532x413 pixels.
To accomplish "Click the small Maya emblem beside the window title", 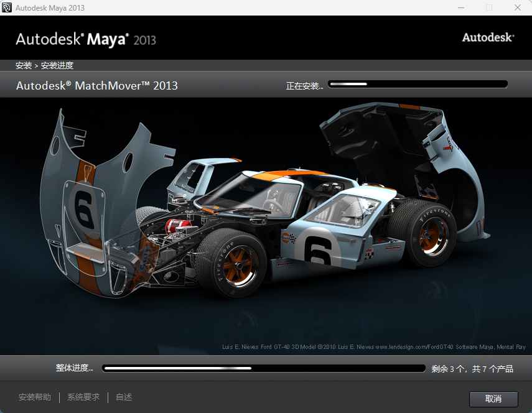I will coord(7,7).
